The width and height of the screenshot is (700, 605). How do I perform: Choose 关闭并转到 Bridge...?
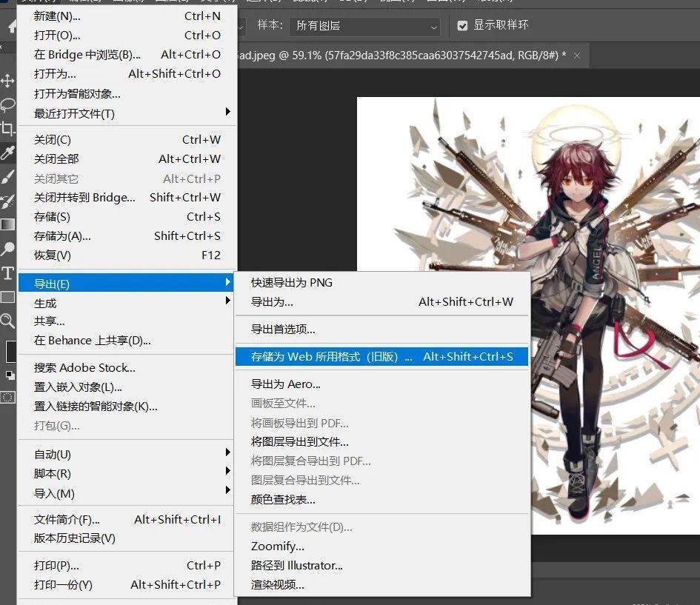[127, 197]
